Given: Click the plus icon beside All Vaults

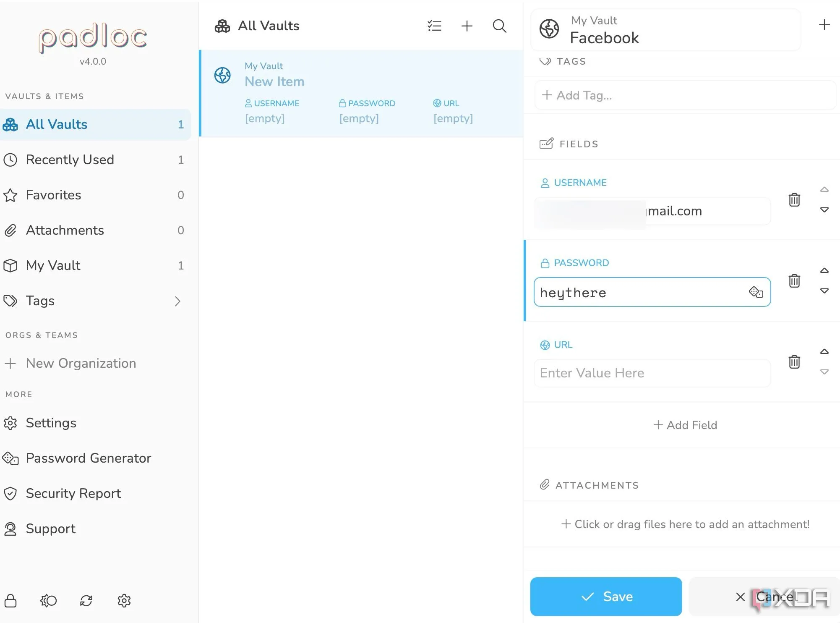Looking at the screenshot, I should 467,26.
